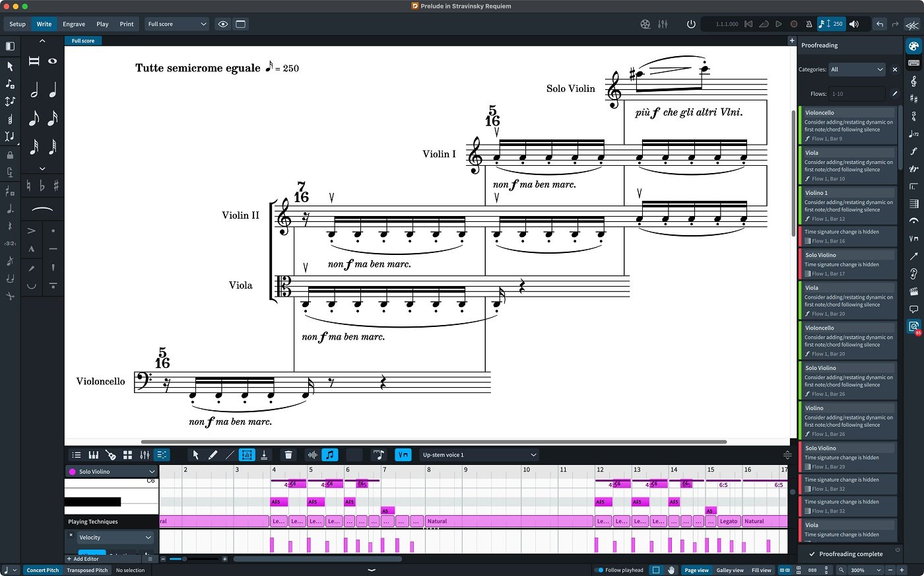Switch to Play mode tab

[102, 24]
